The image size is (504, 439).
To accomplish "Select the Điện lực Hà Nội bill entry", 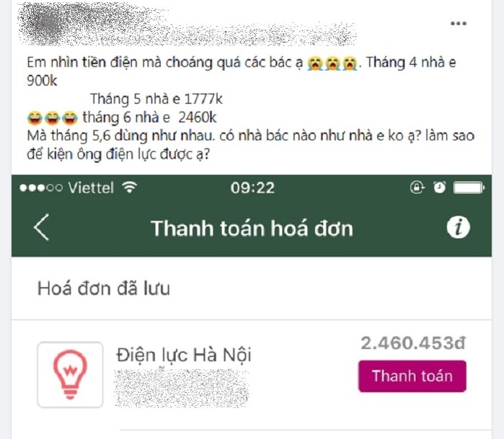I will [x=252, y=375].
